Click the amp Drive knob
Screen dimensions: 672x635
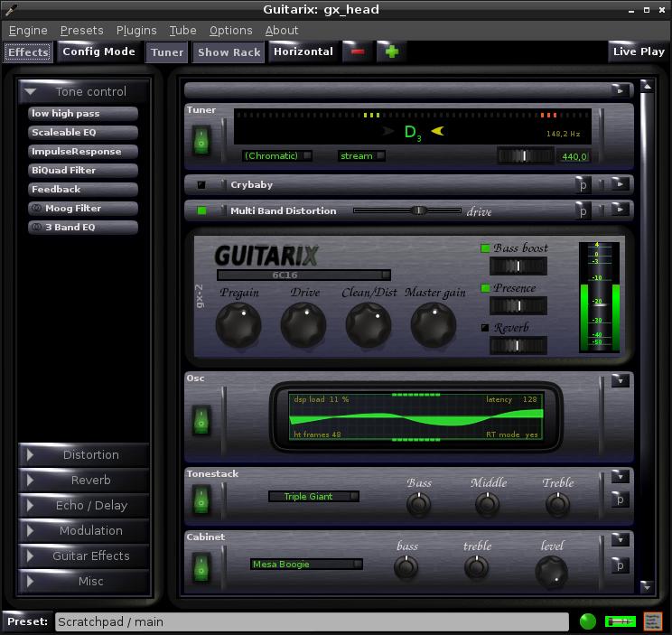[x=303, y=325]
